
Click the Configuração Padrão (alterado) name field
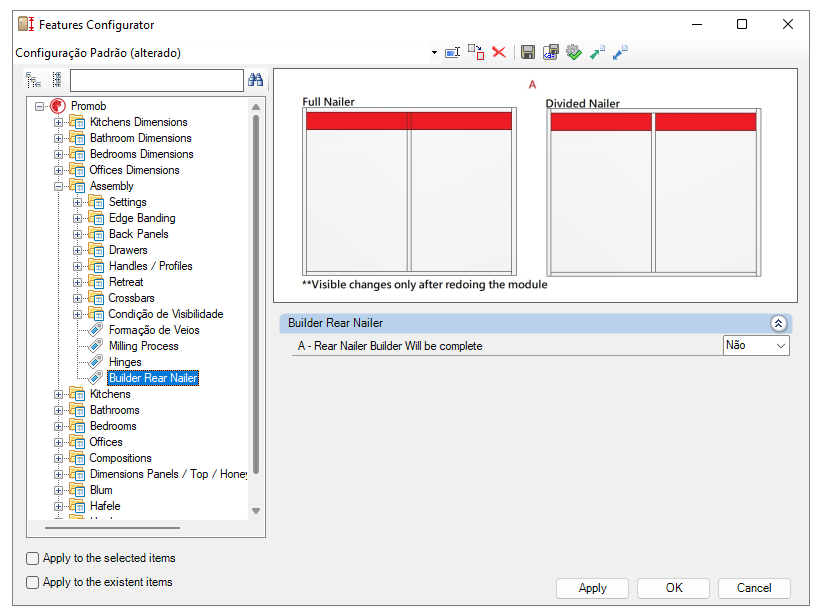pos(221,53)
